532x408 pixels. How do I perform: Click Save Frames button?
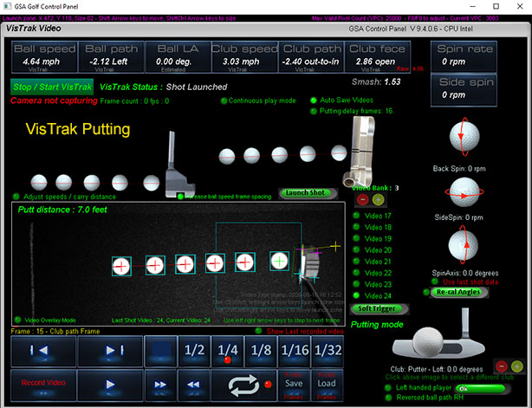(294, 385)
